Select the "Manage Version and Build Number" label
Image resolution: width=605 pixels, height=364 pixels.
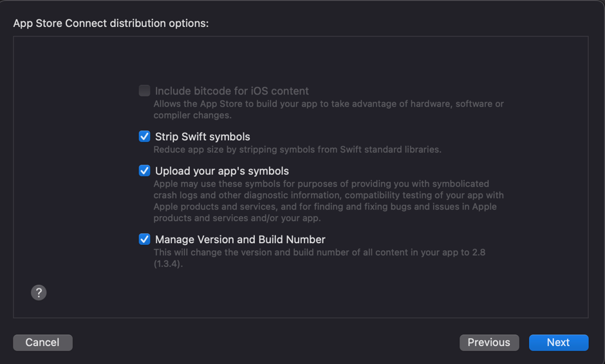pos(240,239)
